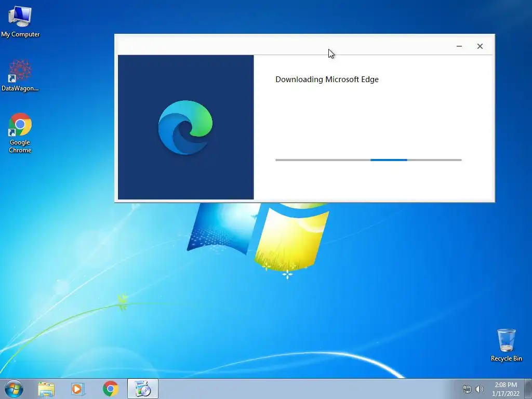Open the volume speaker tray icon
Image resolution: width=532 pixels, height=399 pixels.
[x=479, y=389]
